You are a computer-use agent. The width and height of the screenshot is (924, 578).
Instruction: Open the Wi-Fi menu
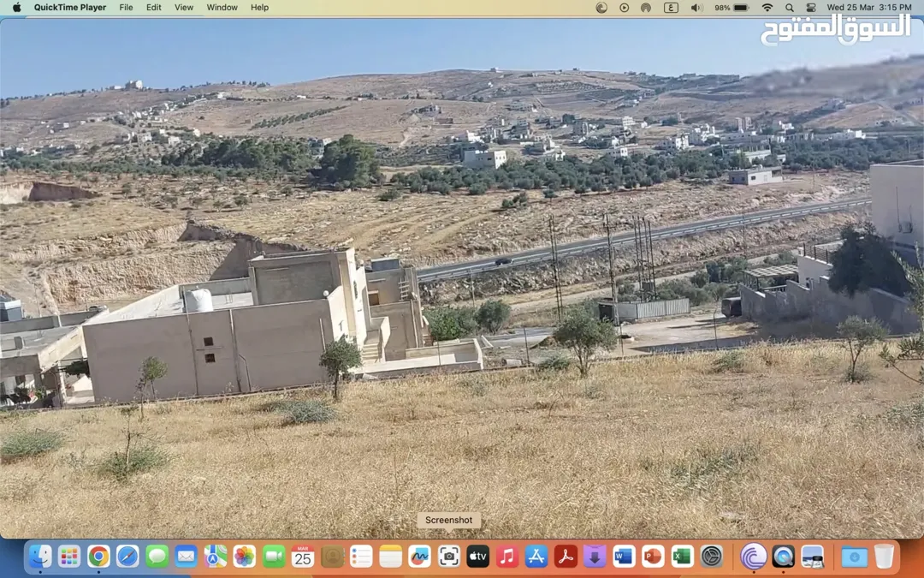767,8
